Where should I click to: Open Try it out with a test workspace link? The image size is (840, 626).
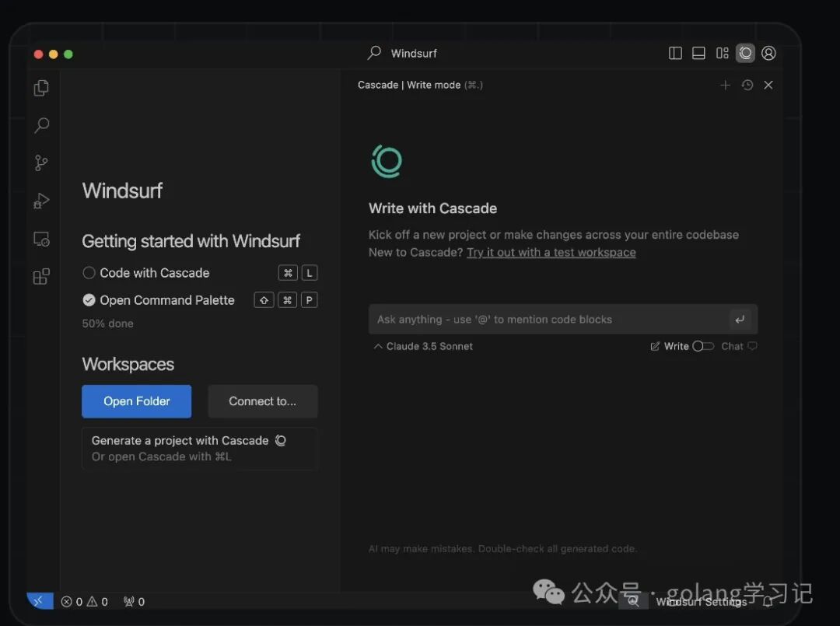point(551,252)
